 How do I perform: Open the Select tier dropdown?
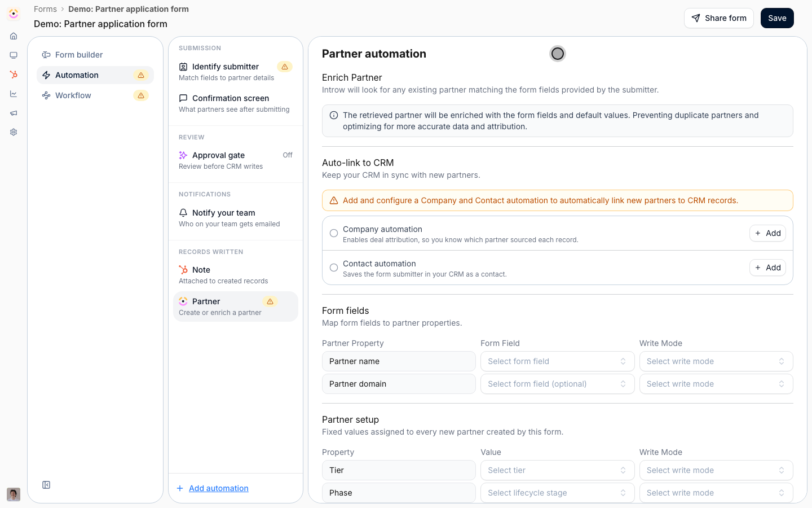click(557, 470)
